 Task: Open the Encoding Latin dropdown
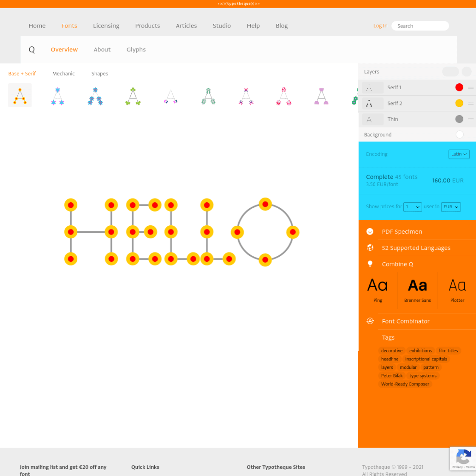coord(459,154)
